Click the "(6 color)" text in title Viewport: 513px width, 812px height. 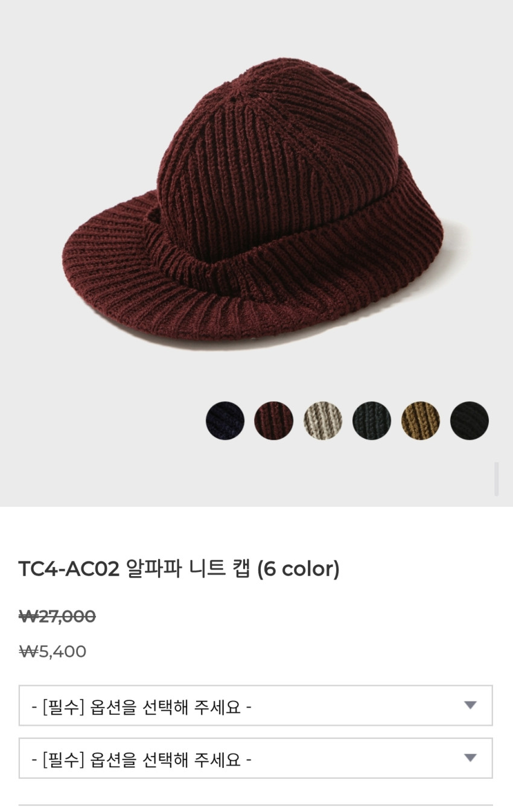click(299, 569)
